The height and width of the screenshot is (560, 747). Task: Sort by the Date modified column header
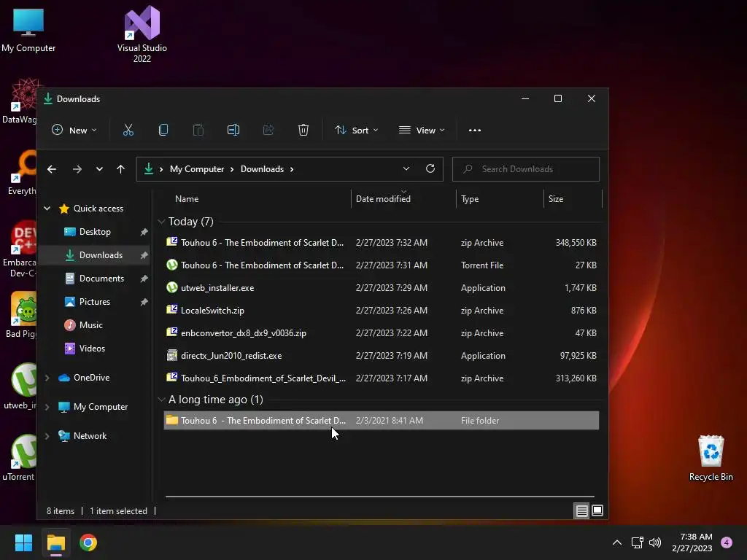[404, 199]
